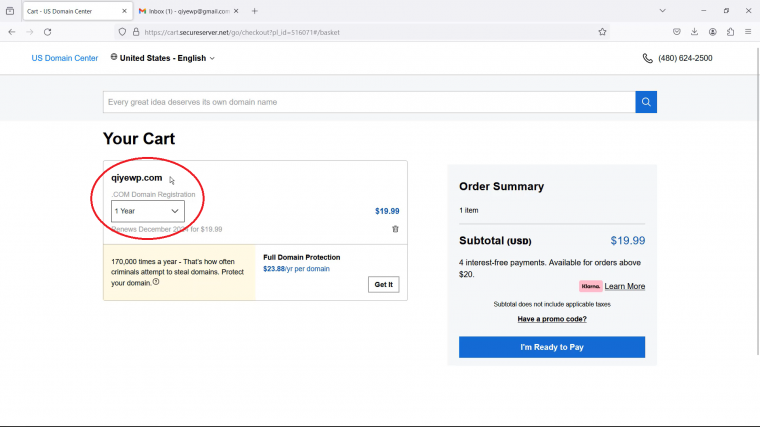The height and width of the screenshot is (427, 760).
Task: Expand the 1 Year registration term dropdown
Action: coord(148,211)
